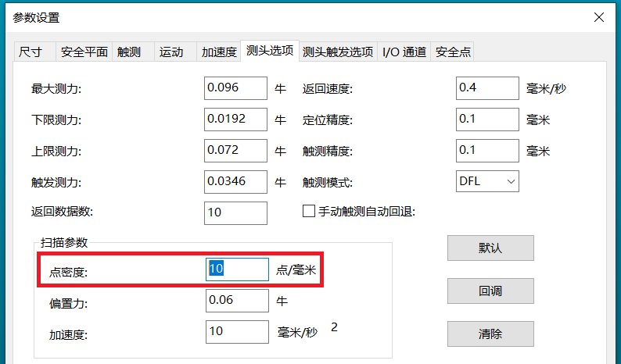The image size is (621, 364).
Task: Open the I/O 通道 tab
Action: tap(404, 52)
